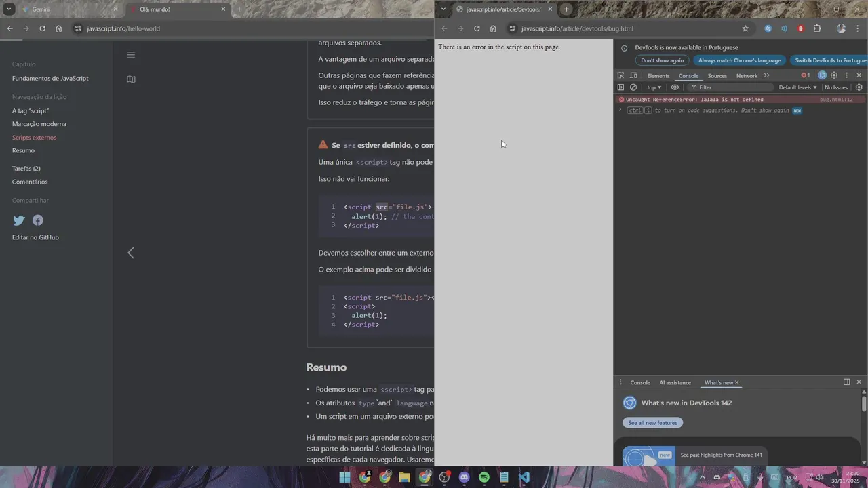Screen dimensions: 868x488
Task: Click See all new features
Action: click(x=652, y=423)
